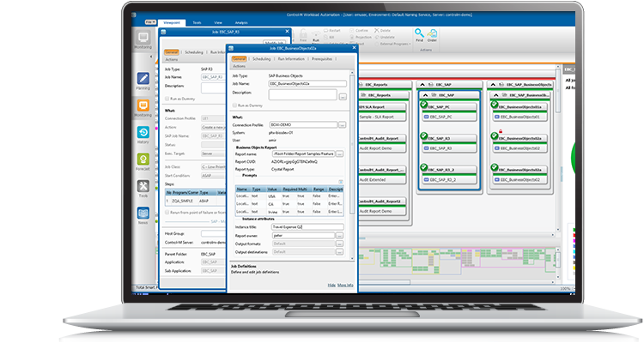644x343 pixels.
Task: Collapse the outer EBC_SAP_BusinessObjects folder chevron
Action: click(x=493, y=85)
